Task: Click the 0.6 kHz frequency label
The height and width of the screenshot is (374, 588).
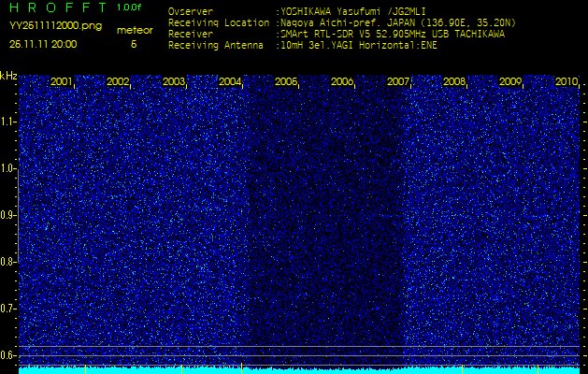Action: 7,355
